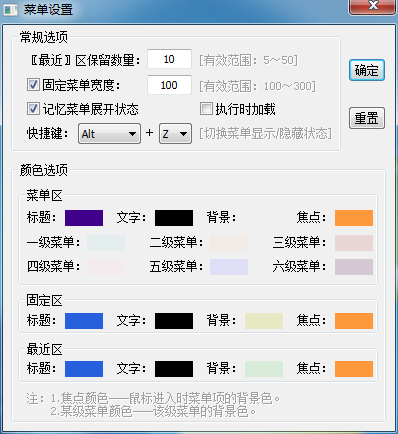
Task: Toggle the 固定菜单宽度 checkbox
Action: point(33,85)
